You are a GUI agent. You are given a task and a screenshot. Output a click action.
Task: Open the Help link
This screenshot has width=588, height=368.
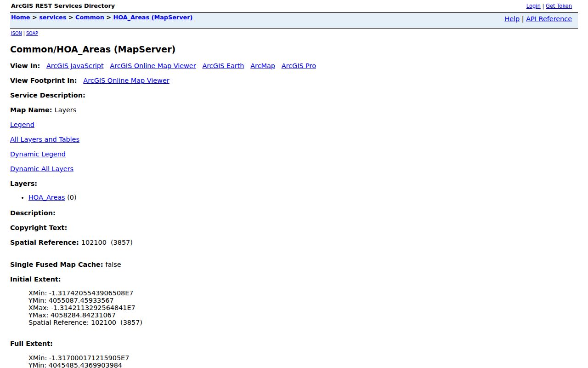coord(512,19)
